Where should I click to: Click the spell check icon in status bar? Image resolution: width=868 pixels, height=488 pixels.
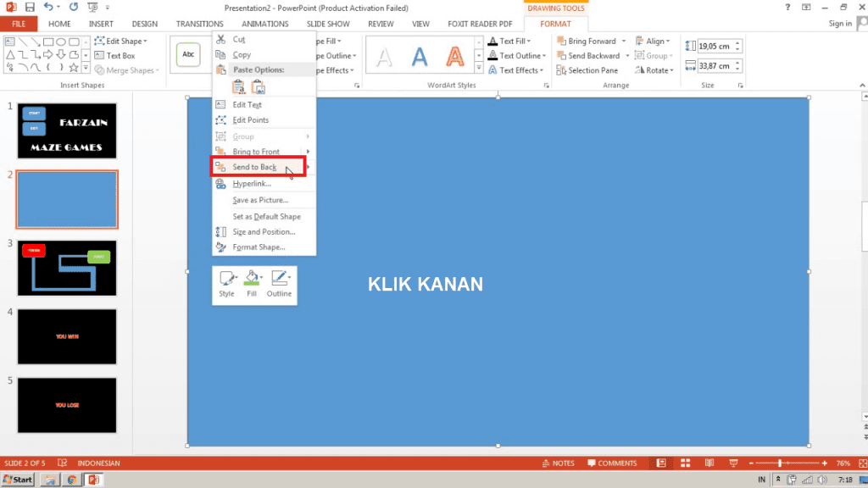pyautogui.click(x=62, y=463)
